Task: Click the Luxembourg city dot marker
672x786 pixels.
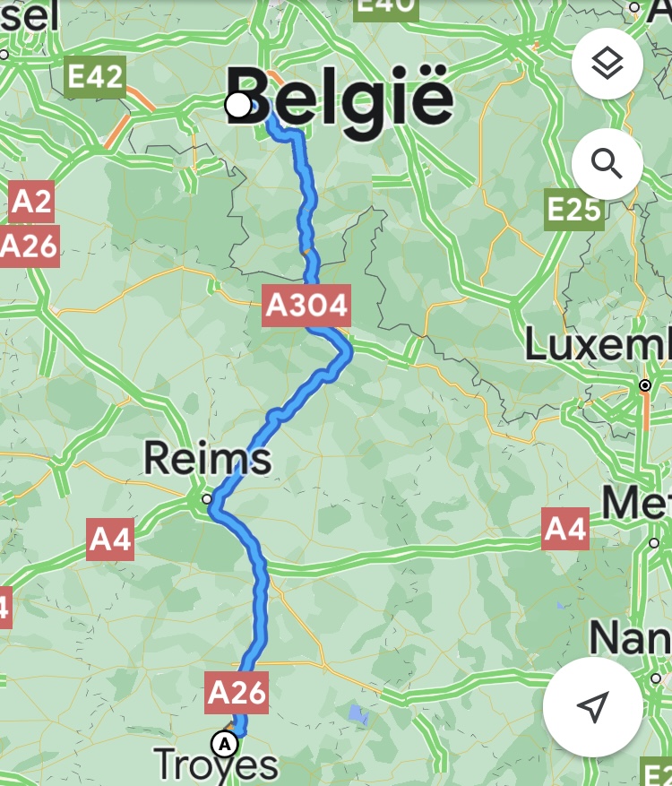Action: click(x=645, y=385)
